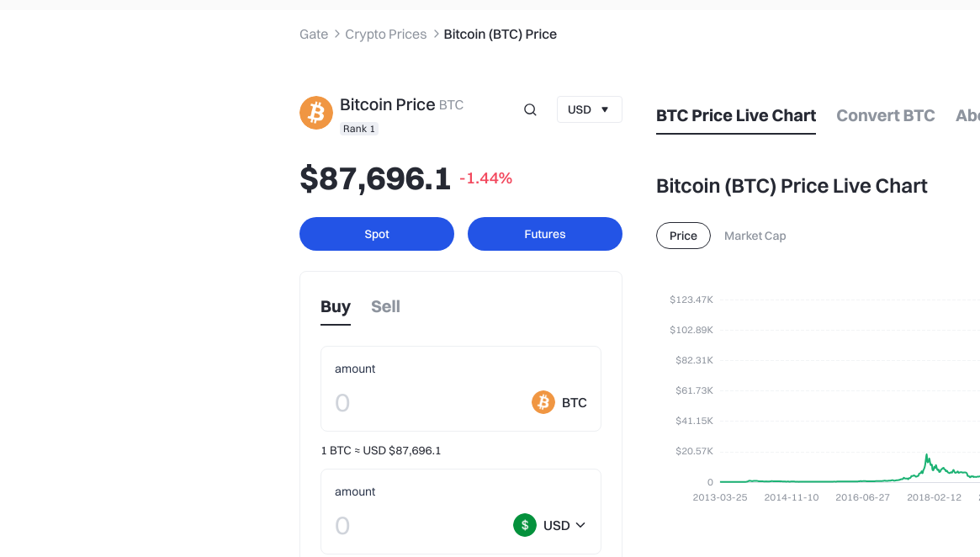Navigate to Gate via breadcrumb link
This screenshot has width=980, height=557.
pyautogui.click(x=313, y=34)
